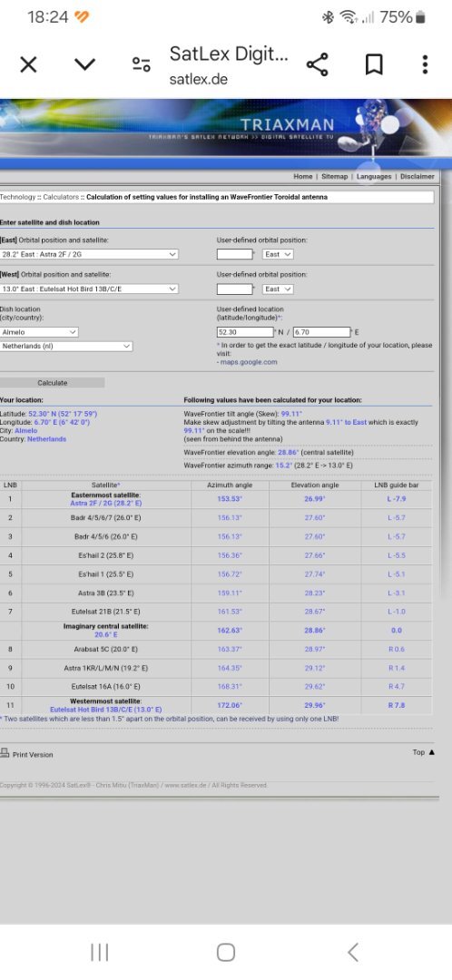
Task: Click the Calculate button
Action: pos(53,383)
